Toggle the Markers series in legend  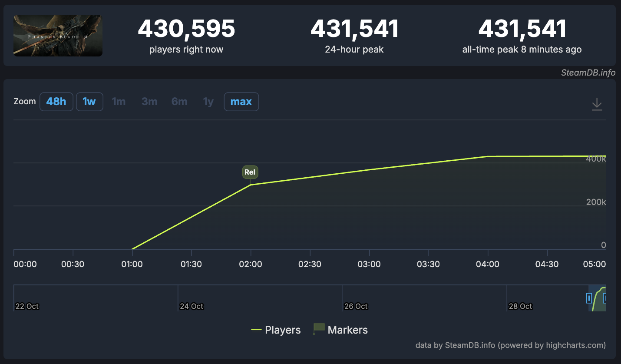(340, 330)
